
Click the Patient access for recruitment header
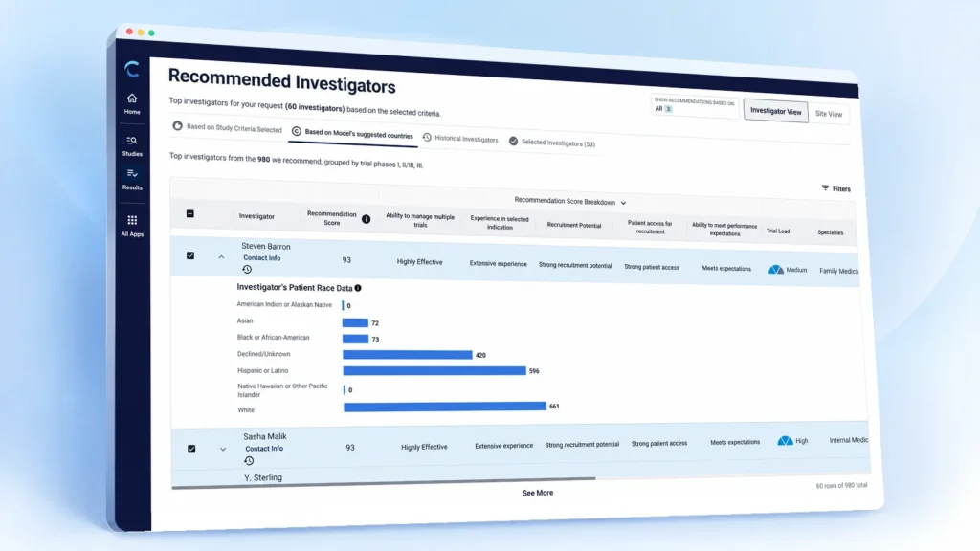click(x=650, y=228)
